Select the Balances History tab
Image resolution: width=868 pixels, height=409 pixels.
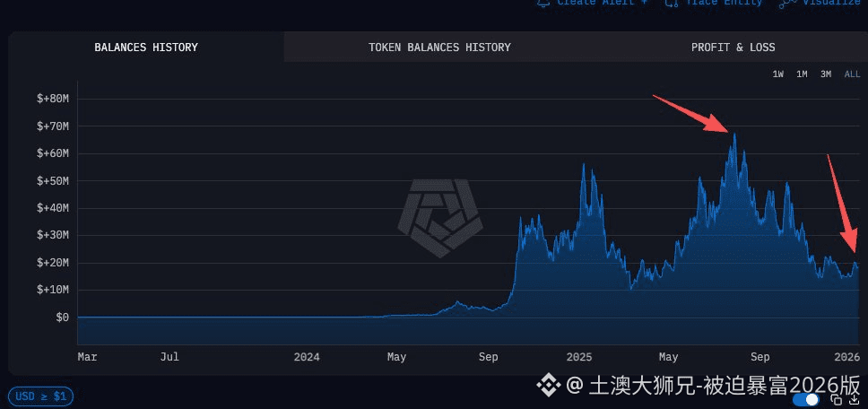point(146,48)
